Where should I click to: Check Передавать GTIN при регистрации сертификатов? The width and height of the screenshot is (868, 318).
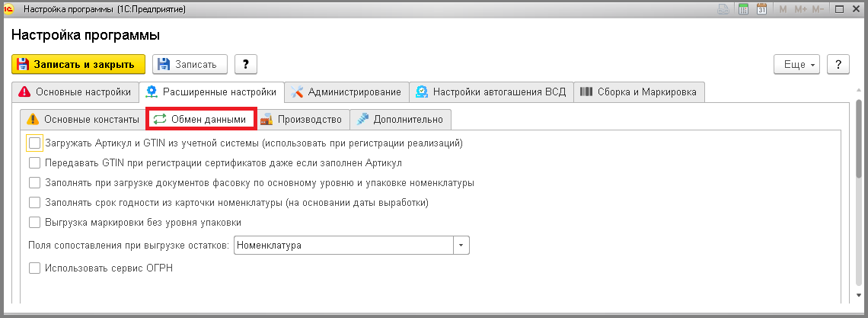pyautogui.click(x=34, y=163)
